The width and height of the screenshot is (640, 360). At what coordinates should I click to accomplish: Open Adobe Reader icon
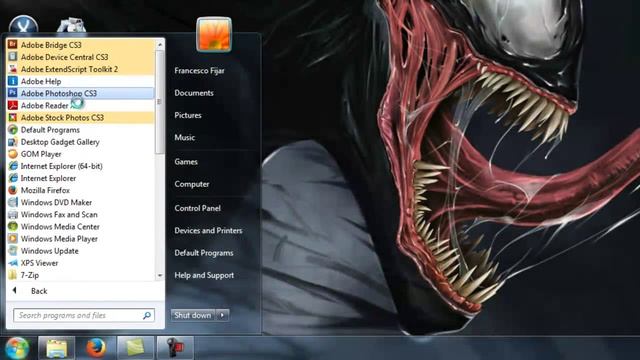(x=13, y=105)
